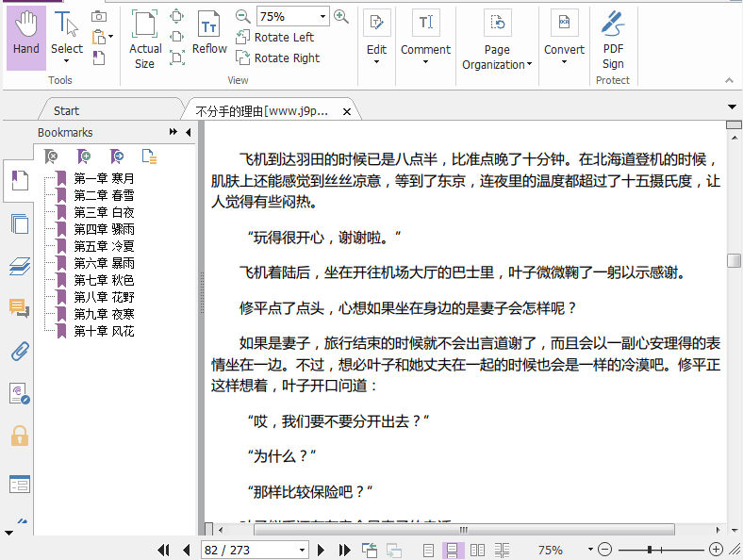The image size is (743, 560).
Task: Click the vertical scrollbar thumb
Action: pyautogui.click(x=734, y=260)
